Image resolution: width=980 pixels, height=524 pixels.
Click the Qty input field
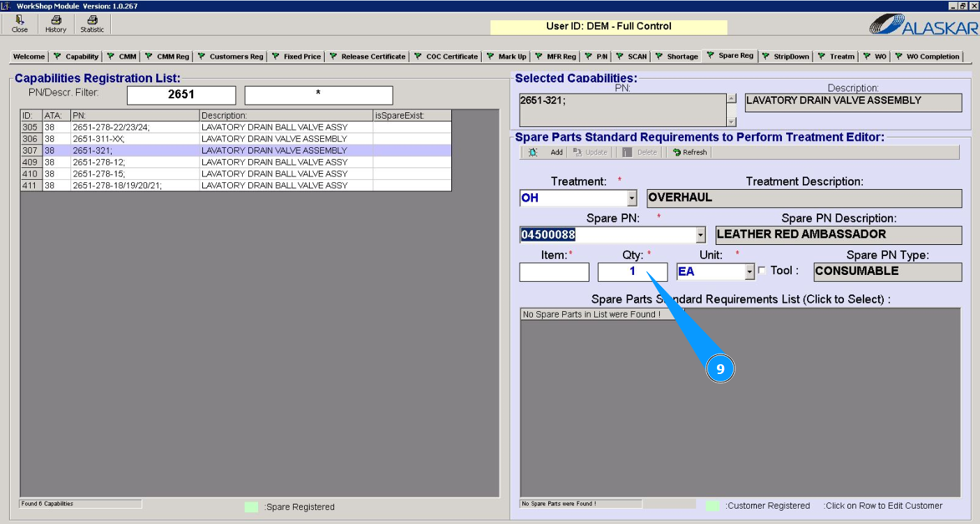pos(633,272)
